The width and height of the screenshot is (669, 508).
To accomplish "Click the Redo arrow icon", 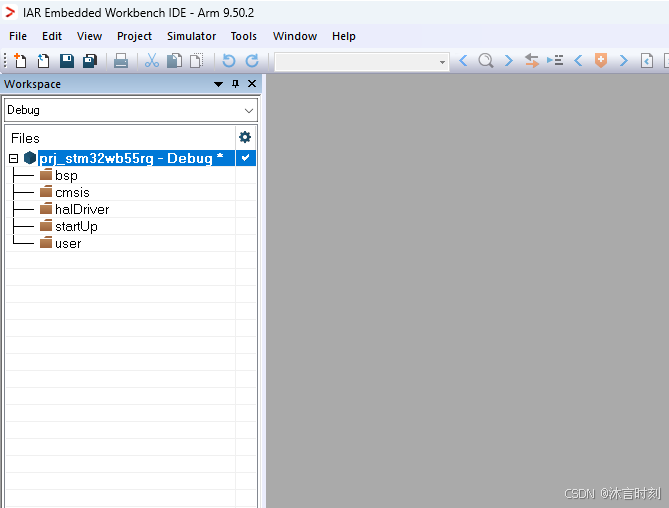I will (x=252, y=61).
